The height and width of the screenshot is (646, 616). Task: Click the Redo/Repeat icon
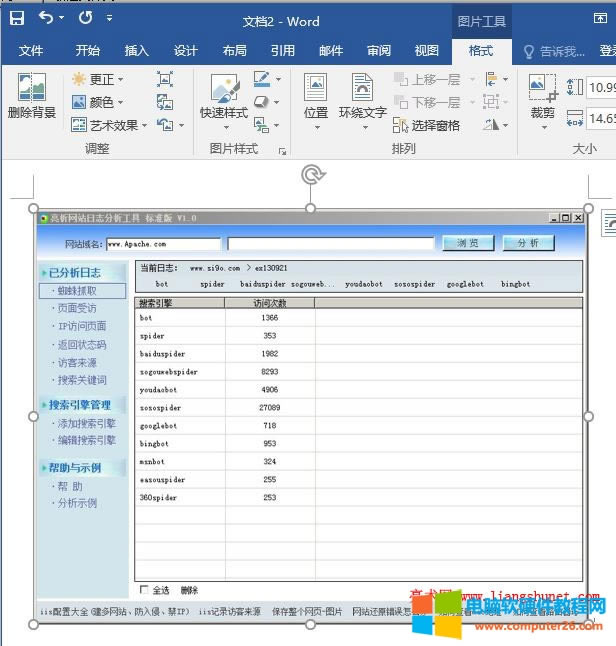(86, 18)
